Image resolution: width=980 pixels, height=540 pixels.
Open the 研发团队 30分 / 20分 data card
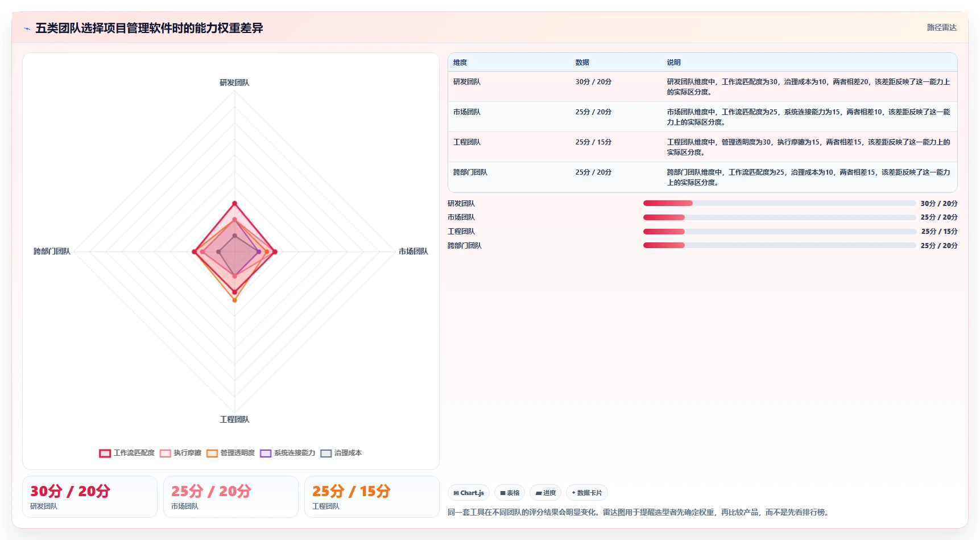click(90, 497)
